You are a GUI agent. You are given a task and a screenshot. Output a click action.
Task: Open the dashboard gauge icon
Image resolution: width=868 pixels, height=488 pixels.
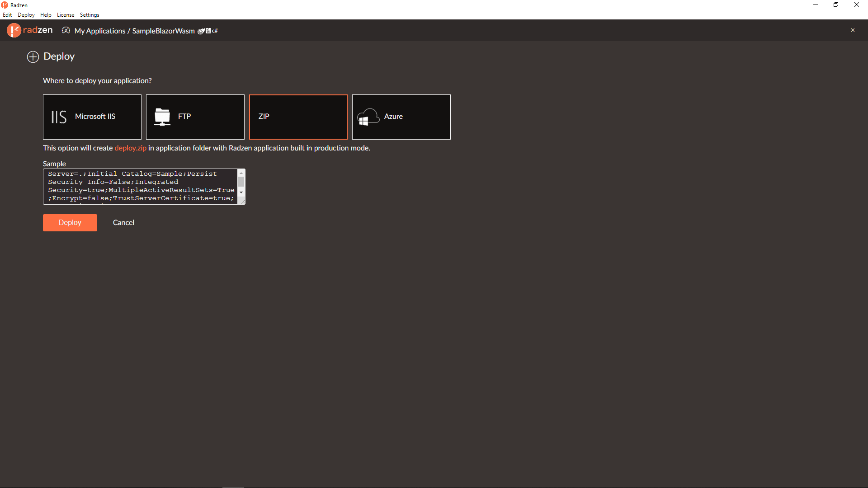tap(66, 30)
